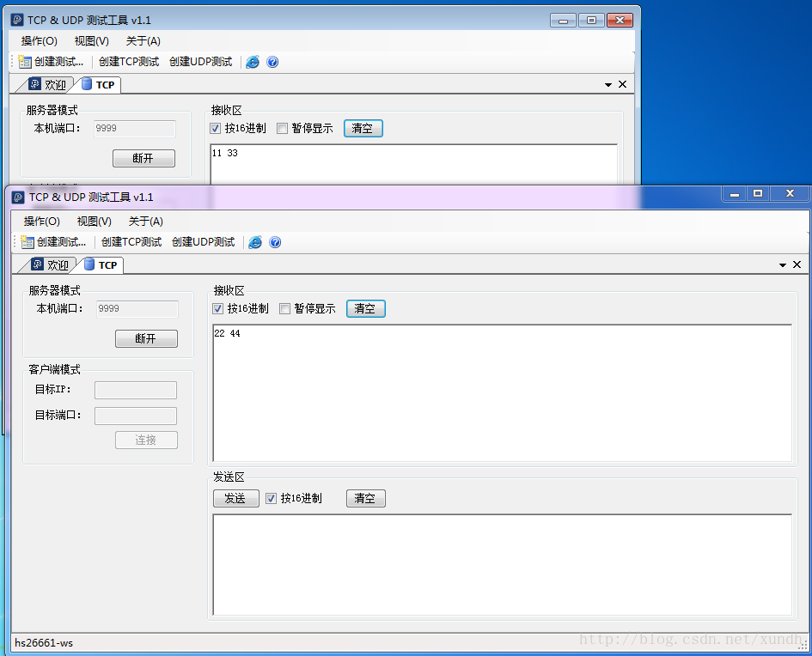Toggle 按16进制 in front window receive area
Screen dimensions: 812x656
click(218, 309)
